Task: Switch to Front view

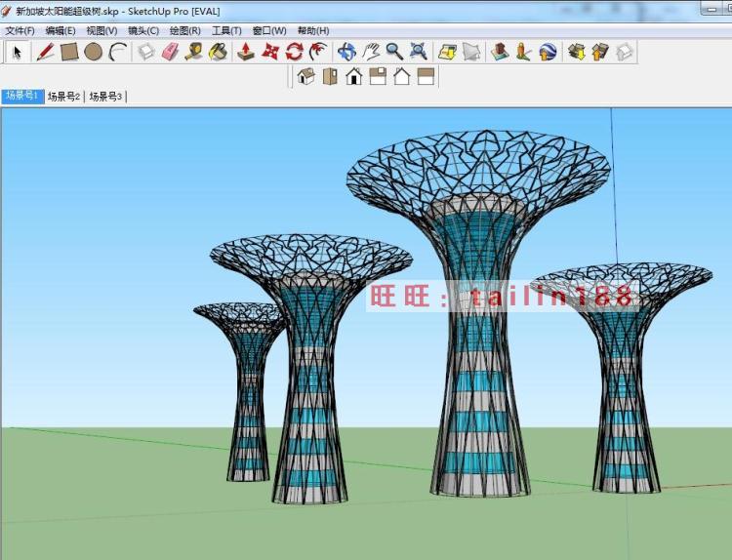Action: tap(354, 76)
